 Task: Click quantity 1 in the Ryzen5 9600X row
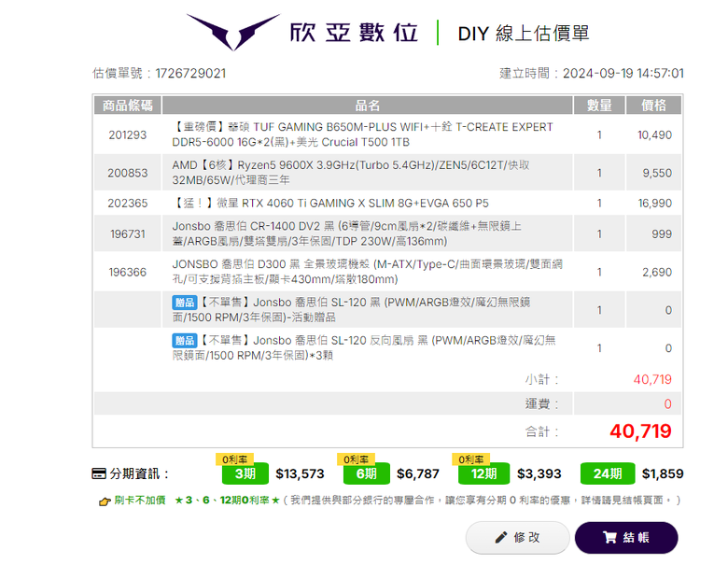point(599,173)
